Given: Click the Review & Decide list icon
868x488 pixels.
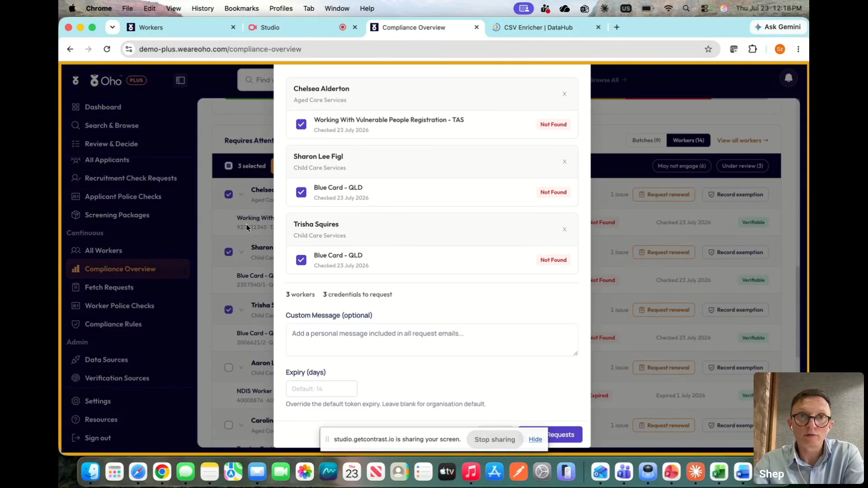Looking at the screenshot, I should [x=75, y=144].
